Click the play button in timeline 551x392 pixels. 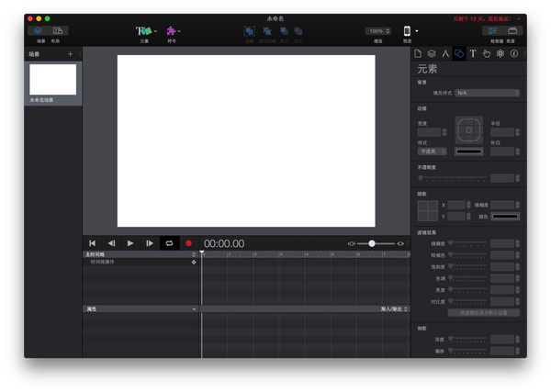click(130, 243)
